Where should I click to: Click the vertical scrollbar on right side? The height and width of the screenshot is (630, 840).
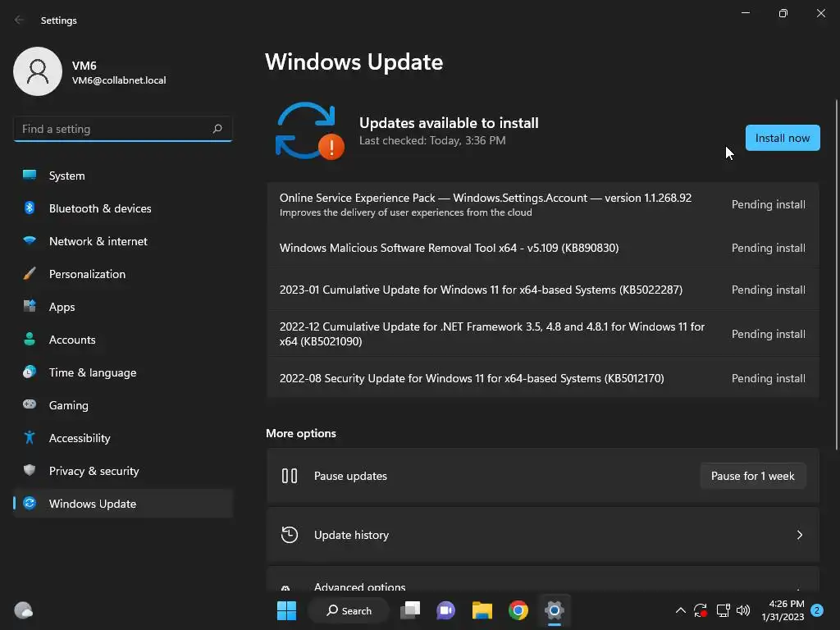[x=836, y=274]
